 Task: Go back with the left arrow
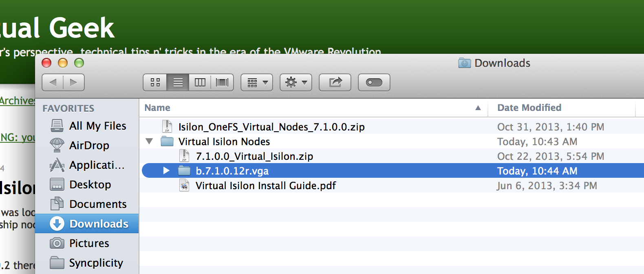(53, 82)
